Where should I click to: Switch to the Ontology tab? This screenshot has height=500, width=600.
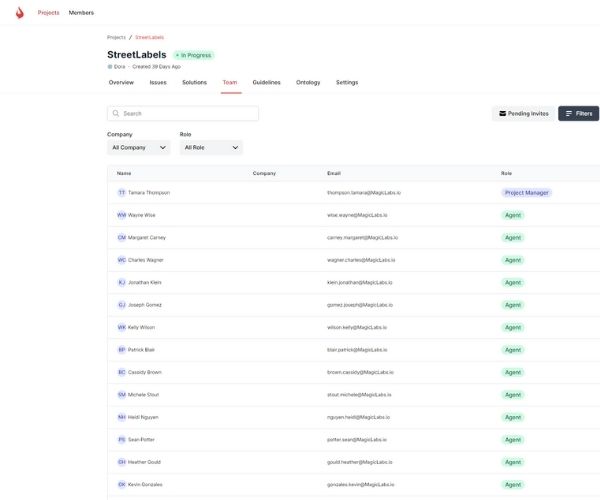point(308,82)
